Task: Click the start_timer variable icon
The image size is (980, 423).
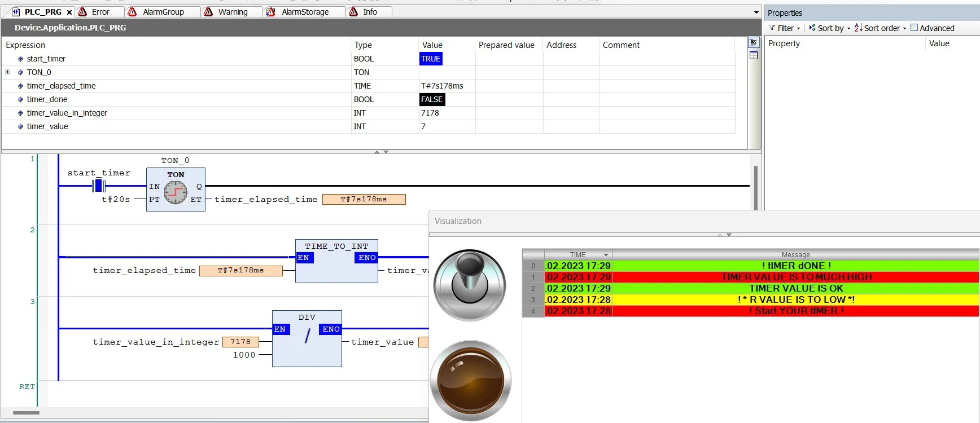Action: [20, 59]
